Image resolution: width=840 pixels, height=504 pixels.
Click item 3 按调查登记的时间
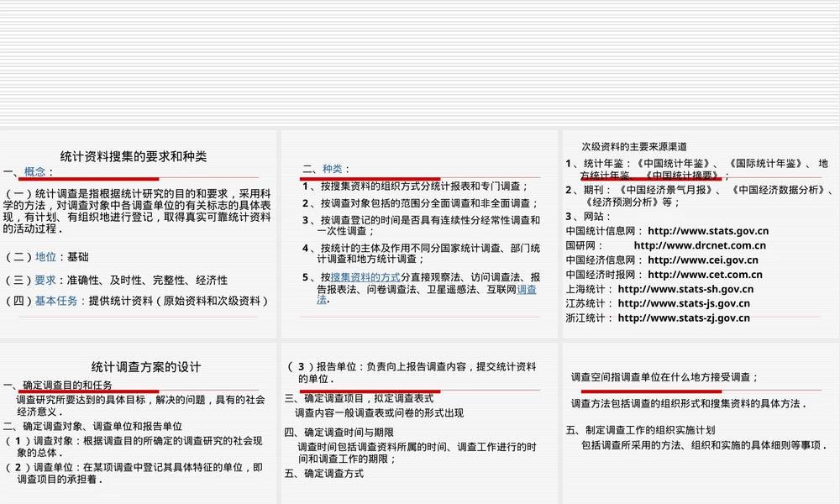point(421,225)
